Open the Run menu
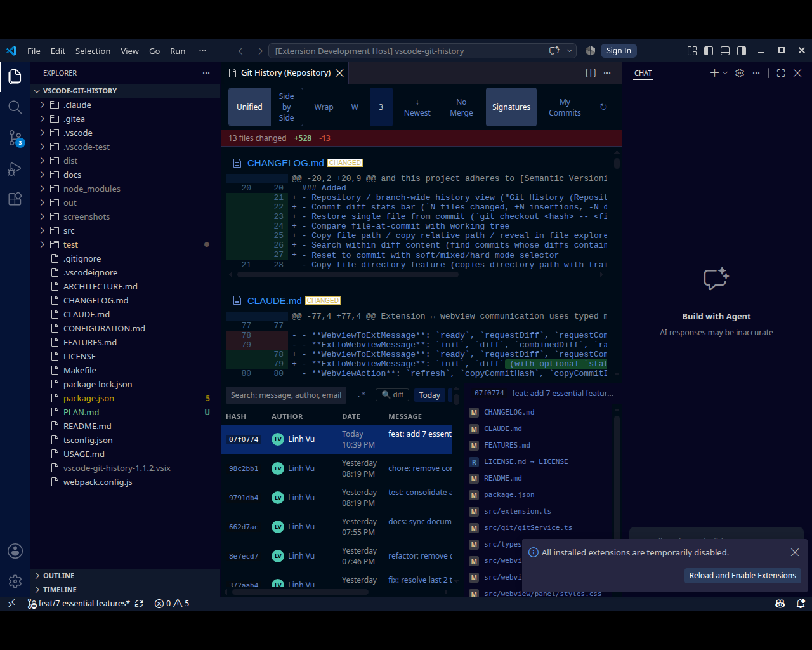Image resolution: width=812 pixels, height=650 pixels. pos(178,51)
